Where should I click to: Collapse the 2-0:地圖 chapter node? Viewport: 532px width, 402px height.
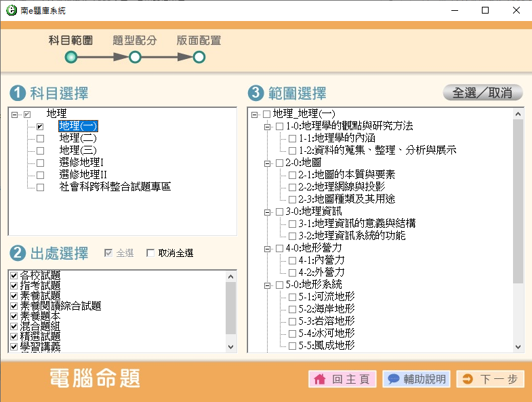pos(268,163)
